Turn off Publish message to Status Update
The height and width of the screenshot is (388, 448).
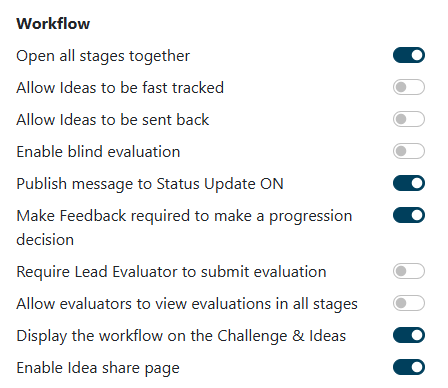409,183
